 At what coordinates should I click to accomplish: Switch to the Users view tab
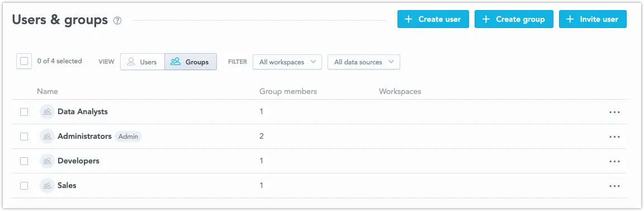(x=143, y=62)
